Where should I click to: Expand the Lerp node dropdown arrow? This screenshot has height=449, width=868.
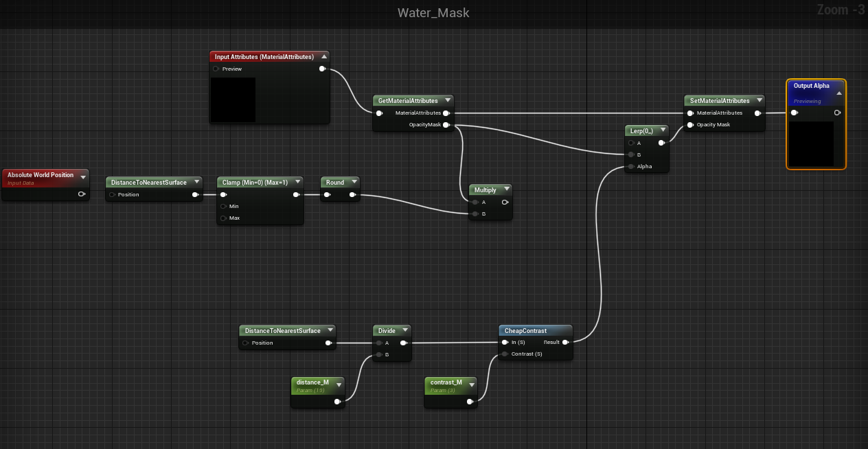point(664,130)
